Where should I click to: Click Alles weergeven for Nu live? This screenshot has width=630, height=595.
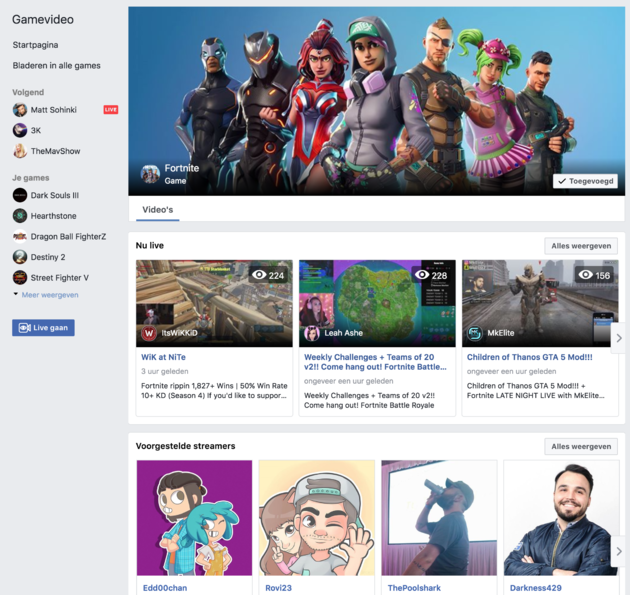(581, 246)
